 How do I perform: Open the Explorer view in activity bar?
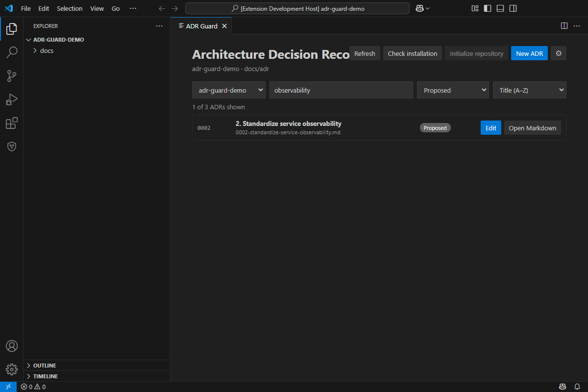coord(12,29)
